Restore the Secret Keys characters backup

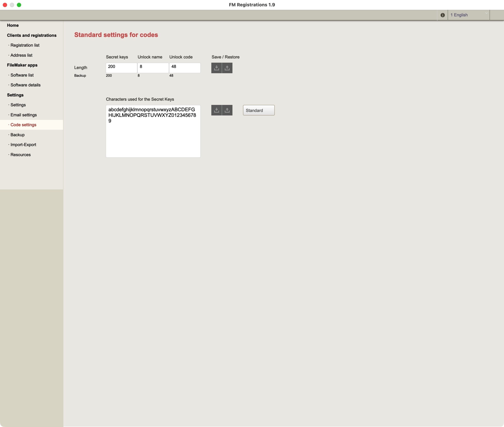point(227,110)
